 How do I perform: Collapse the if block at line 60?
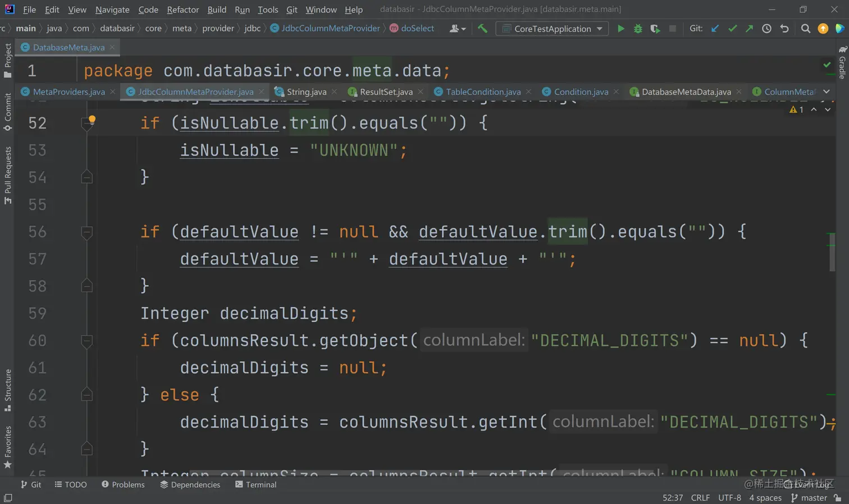pos(87,341)
